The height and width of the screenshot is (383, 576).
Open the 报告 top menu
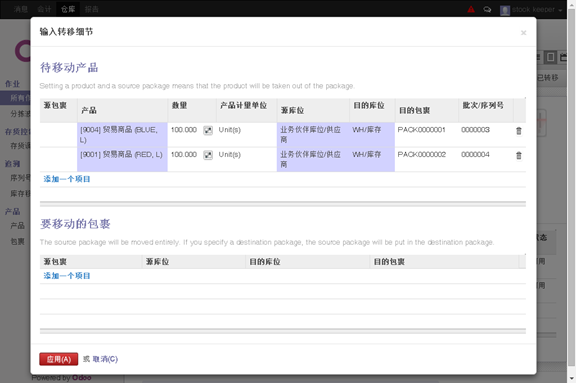(x=91, y=9)
